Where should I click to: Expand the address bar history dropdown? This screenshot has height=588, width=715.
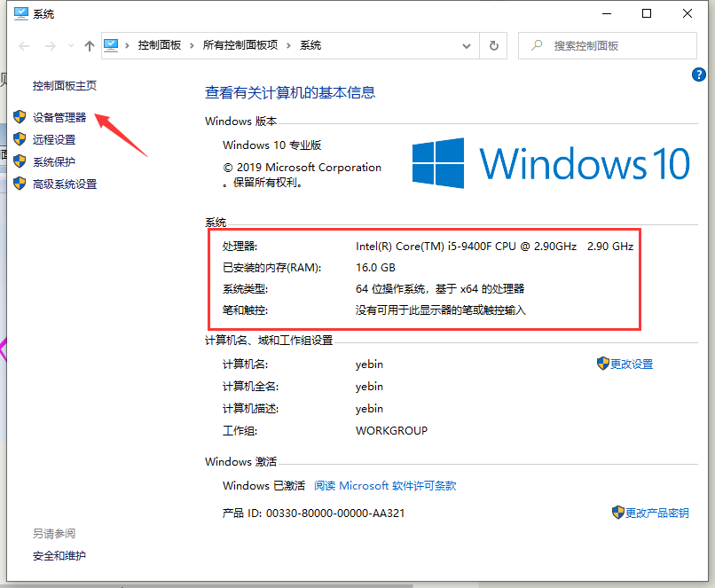click(467, 45)
